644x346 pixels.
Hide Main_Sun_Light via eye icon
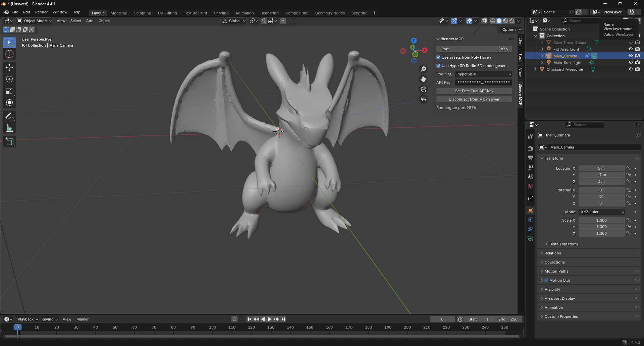coord(631,62)
